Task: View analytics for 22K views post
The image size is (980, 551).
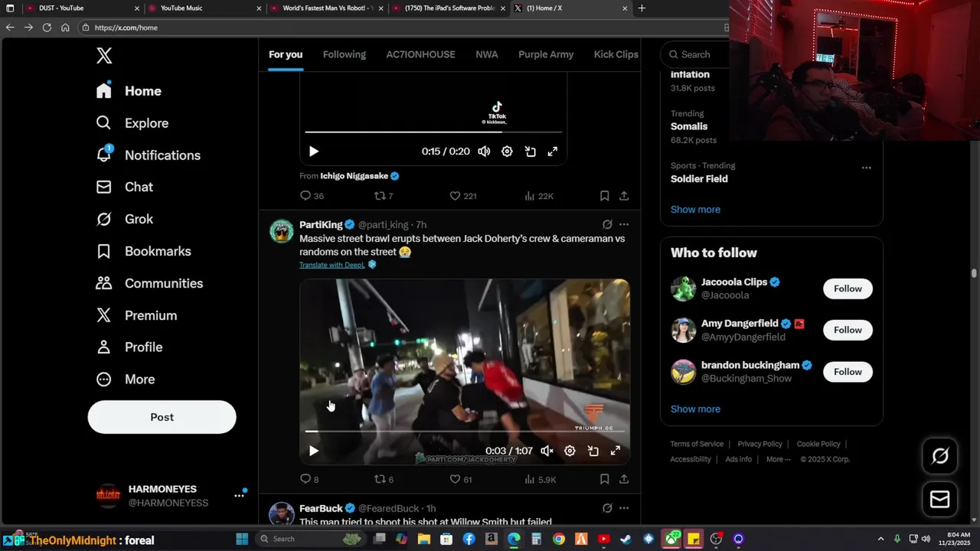Action: 539,196
